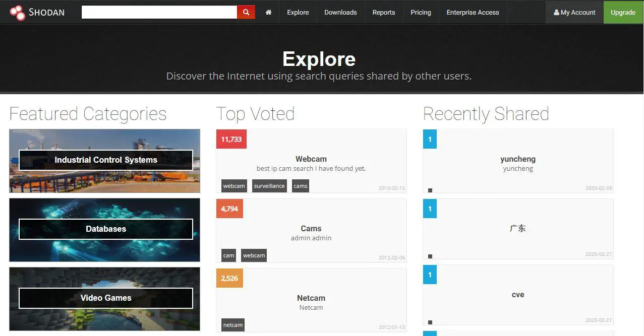This screenshot has width=644, height=336.
Task: Click the date 2012-01-13 on Netcam card
Action: (392, 327)
